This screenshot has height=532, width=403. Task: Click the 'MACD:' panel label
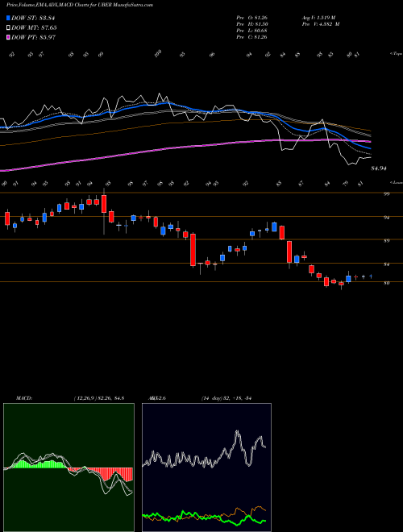23,398
